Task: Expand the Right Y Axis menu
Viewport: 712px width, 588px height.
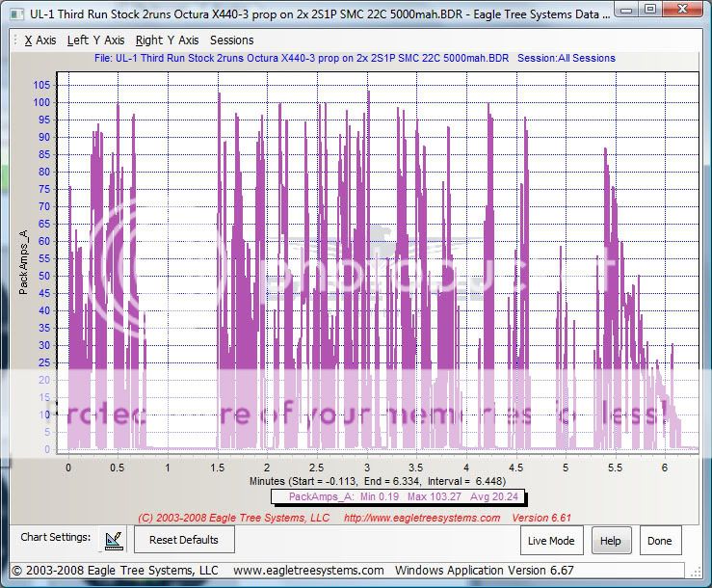Action: click(x=167, y=40)
